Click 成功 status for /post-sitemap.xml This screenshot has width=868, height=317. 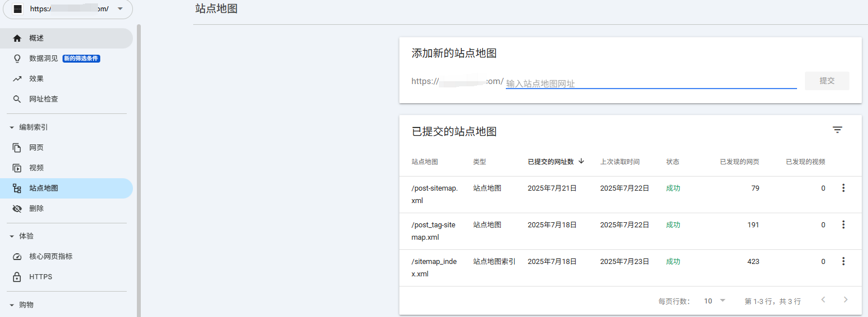pyautogui.click(x=673, y=188)
